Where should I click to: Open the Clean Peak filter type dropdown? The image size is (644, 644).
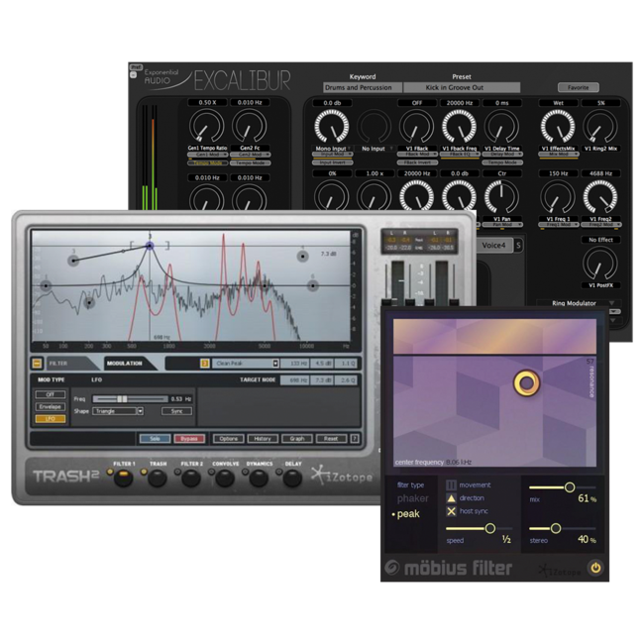246,364
